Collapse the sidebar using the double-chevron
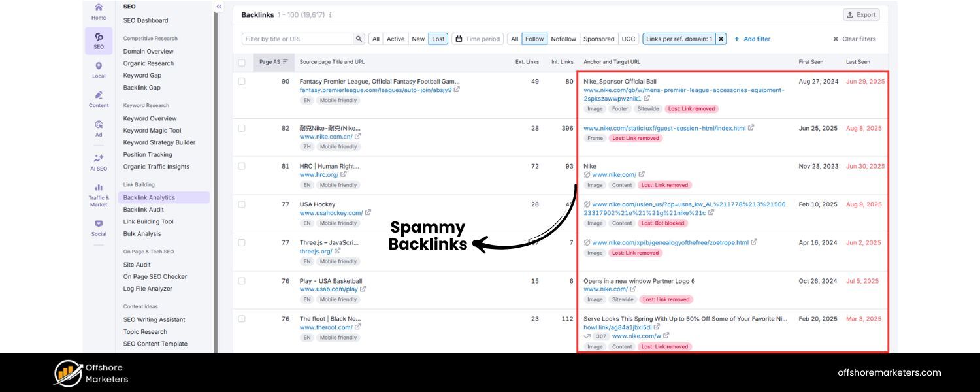Screen dimensions: 980x392 (218, 6)
